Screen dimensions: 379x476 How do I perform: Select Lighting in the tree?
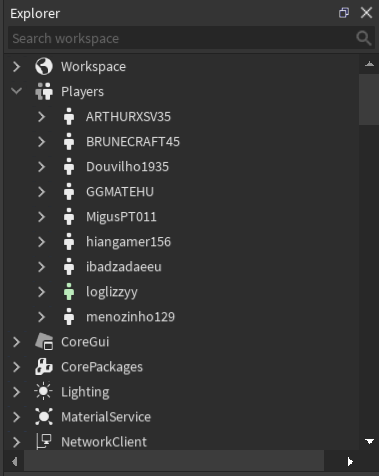point(85,392)
